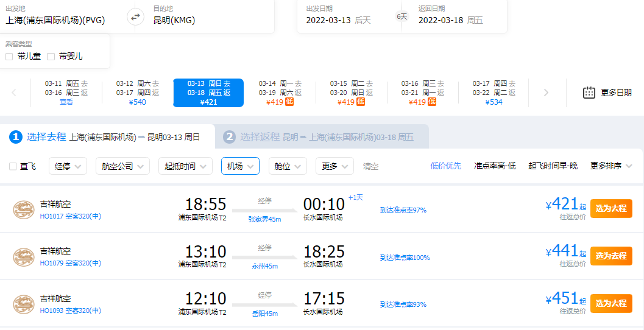This screenshot has width=644, height=330.
Task: Open the 航空公司 airline dropdown
Action: click(122, 166)
